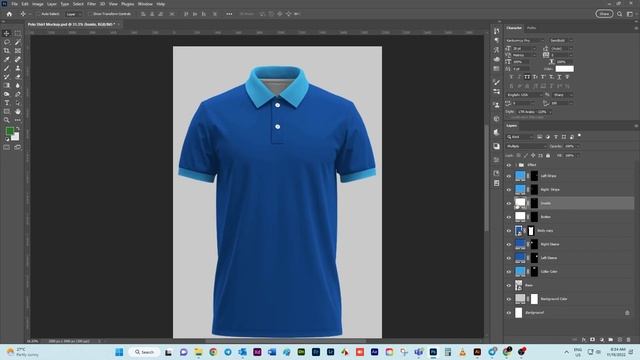The height and width of the screenshot is (360, 640).
Task: Select the Brush tool
Action: point(7,68)
